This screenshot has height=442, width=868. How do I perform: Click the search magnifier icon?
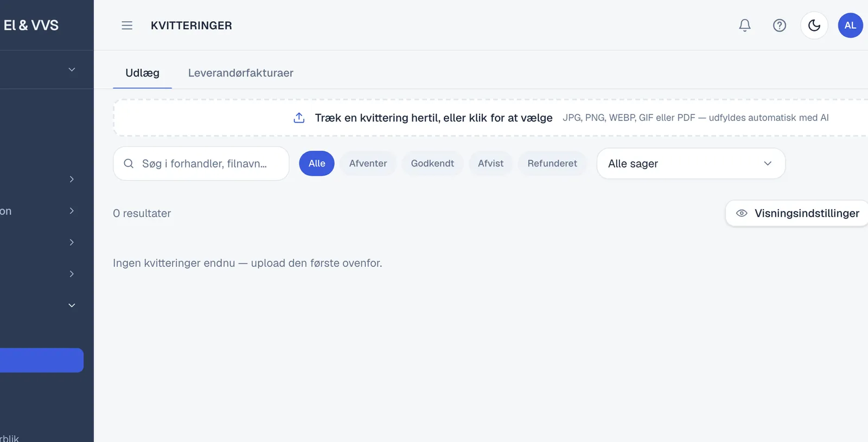click(129, 163)
